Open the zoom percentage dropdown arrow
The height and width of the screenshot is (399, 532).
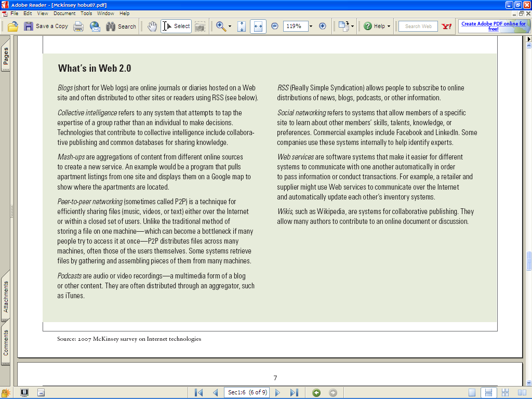click(311, 26)
